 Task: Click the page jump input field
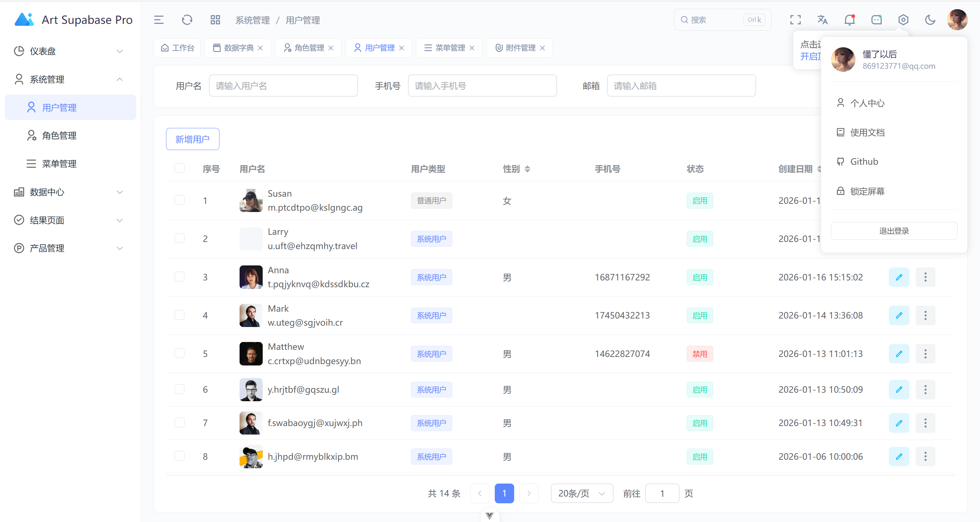(x=662, y=493)
